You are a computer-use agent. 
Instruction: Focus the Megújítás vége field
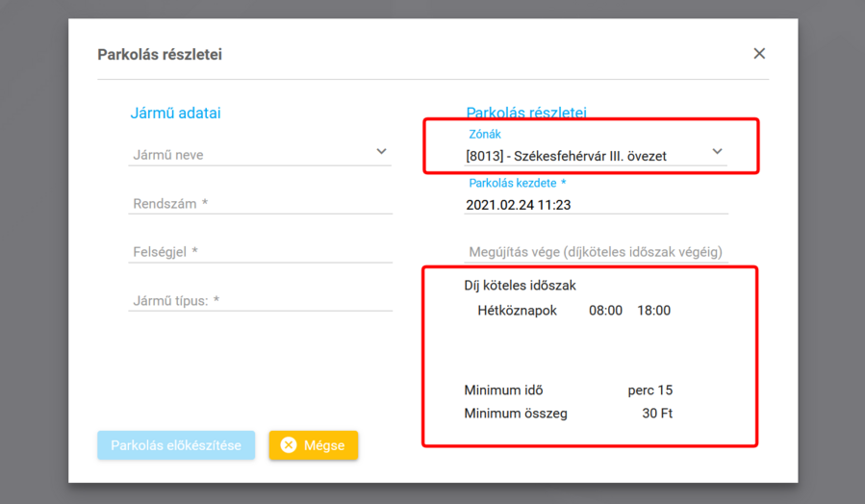(595, 252)
